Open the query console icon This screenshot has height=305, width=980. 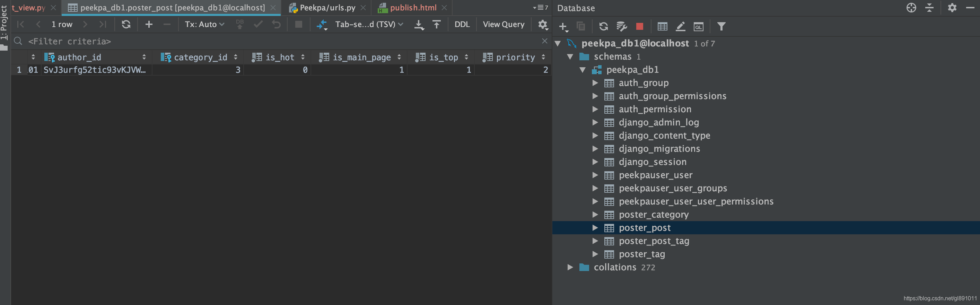click(x=699, y=26)
